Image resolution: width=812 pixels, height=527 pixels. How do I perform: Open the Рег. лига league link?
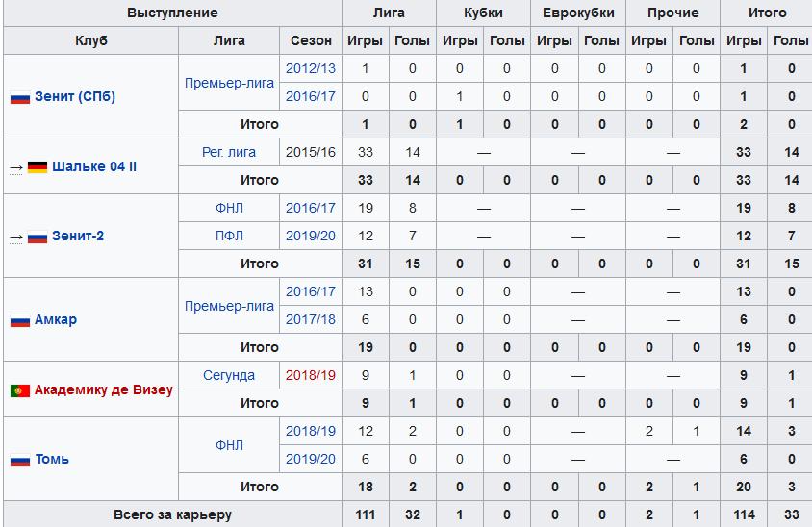click(x=229, y=152)
